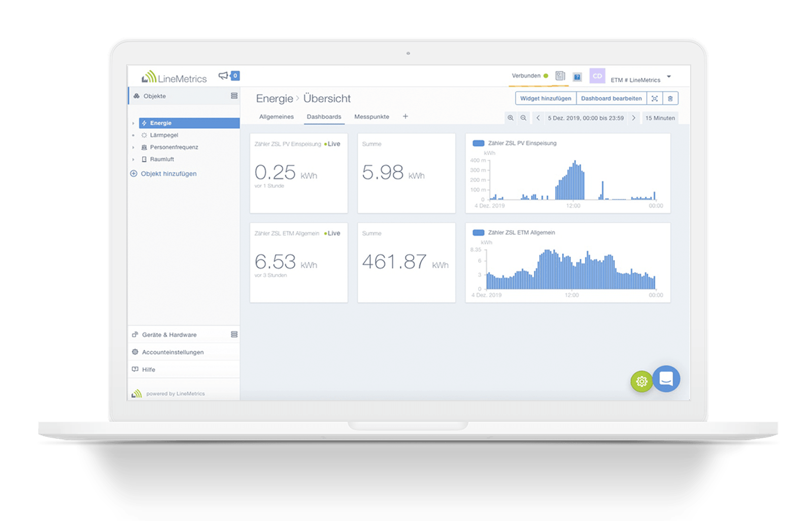Open the green gear settings bubble
The height and width of the screenshot is (521, 812).
tap(641, 381)
